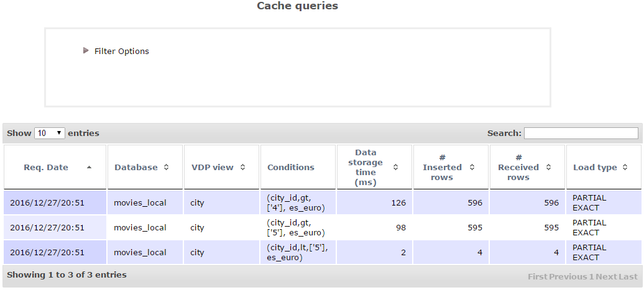Image resolution: width=644 pixels, height=290 pixels.
Task: Click condition cell city_id,lt,['5']
Action: (x=298, y=252)
